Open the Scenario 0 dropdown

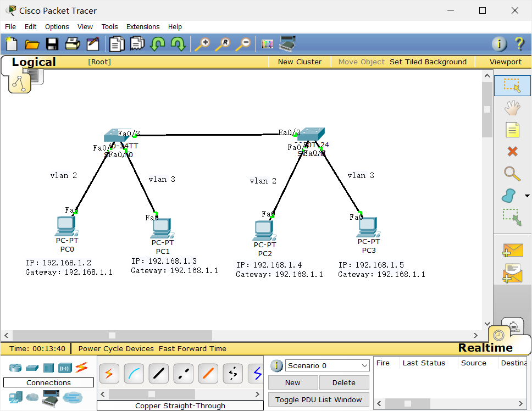[327, 365]
